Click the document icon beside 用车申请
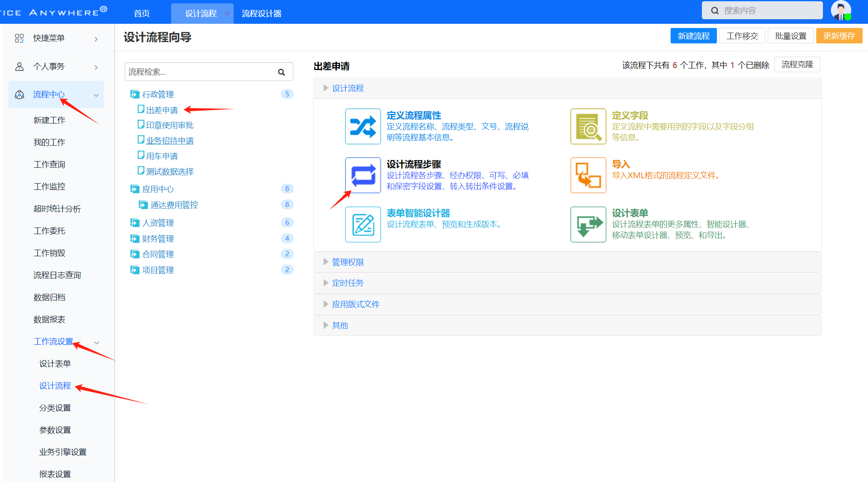 click(x=141, y=155)
